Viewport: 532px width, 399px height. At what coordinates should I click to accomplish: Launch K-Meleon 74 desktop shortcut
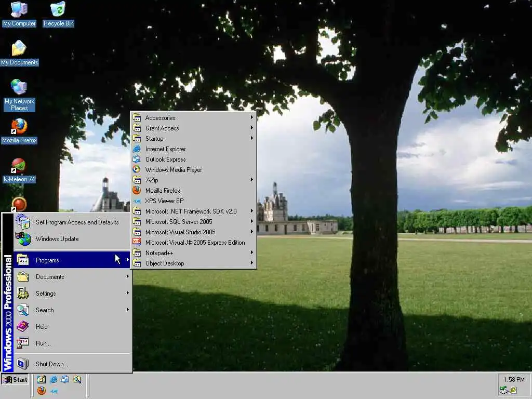[19, 170]
